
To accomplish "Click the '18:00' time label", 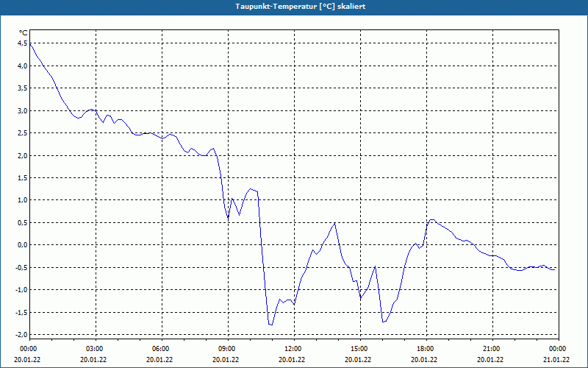I will pyautogui.click(x=425, y=349).
